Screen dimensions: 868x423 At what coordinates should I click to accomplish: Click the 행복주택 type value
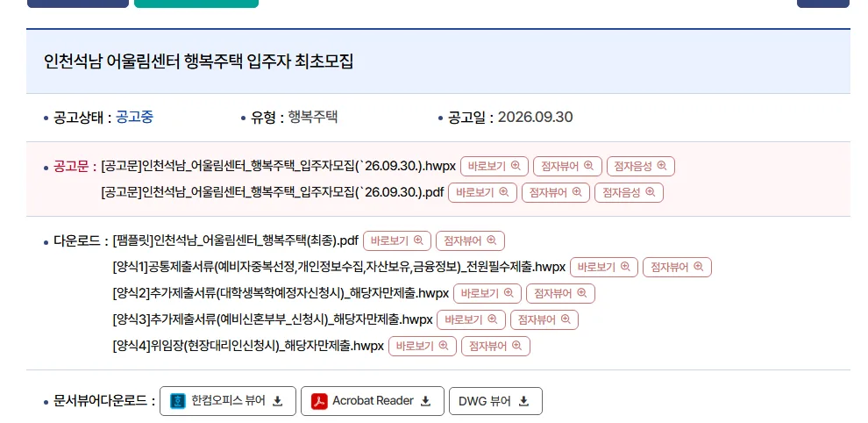coord(313,118)
